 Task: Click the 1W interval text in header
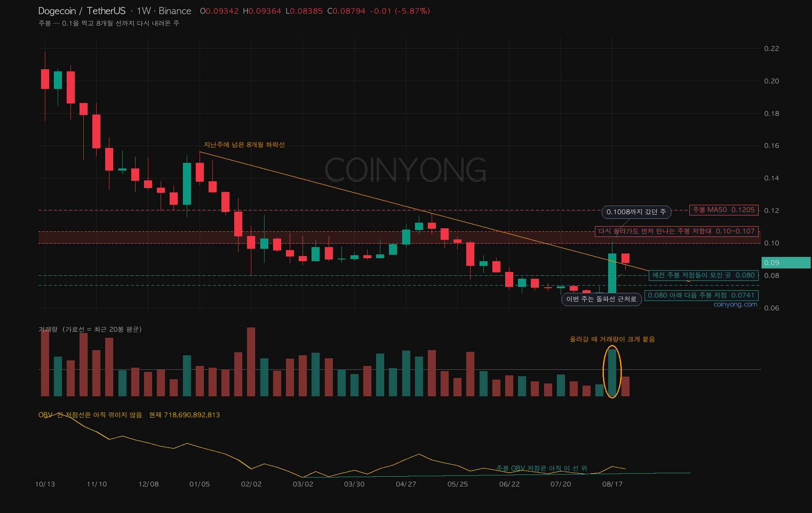coord(144,11)
